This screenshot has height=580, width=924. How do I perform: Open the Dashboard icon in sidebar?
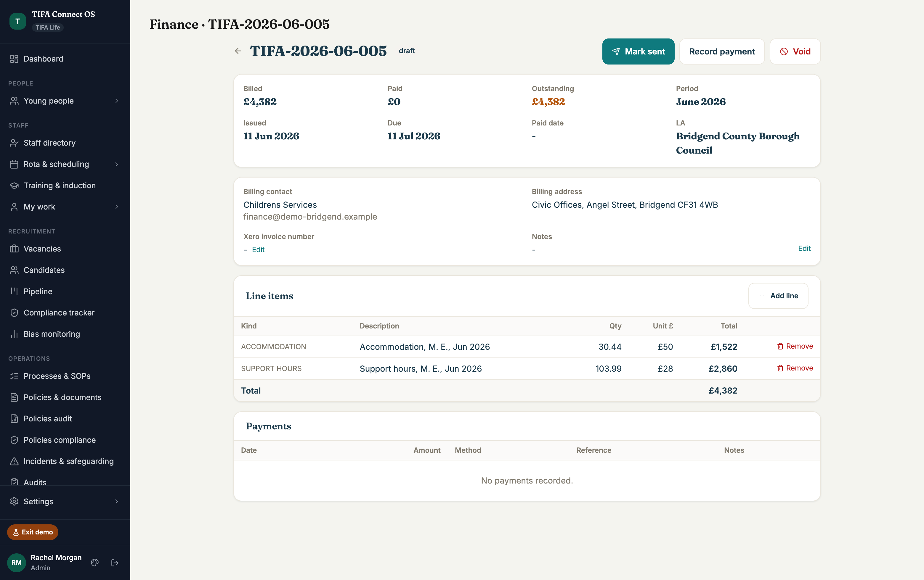(14, 59)
